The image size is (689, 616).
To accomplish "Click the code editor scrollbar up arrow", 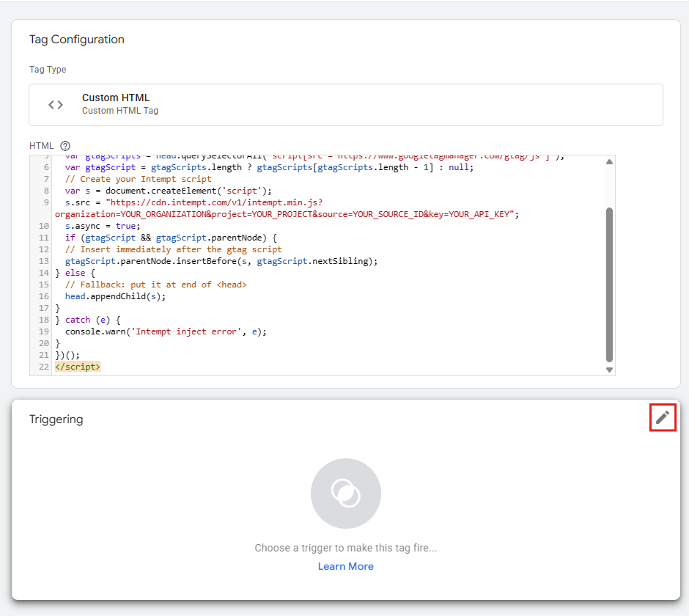I will pyautogui.click(x=609, y=162).
